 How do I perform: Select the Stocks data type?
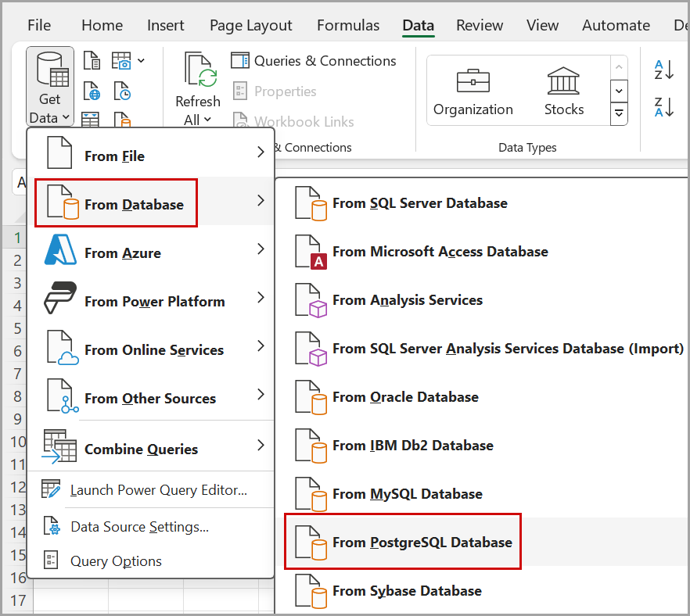564,91
